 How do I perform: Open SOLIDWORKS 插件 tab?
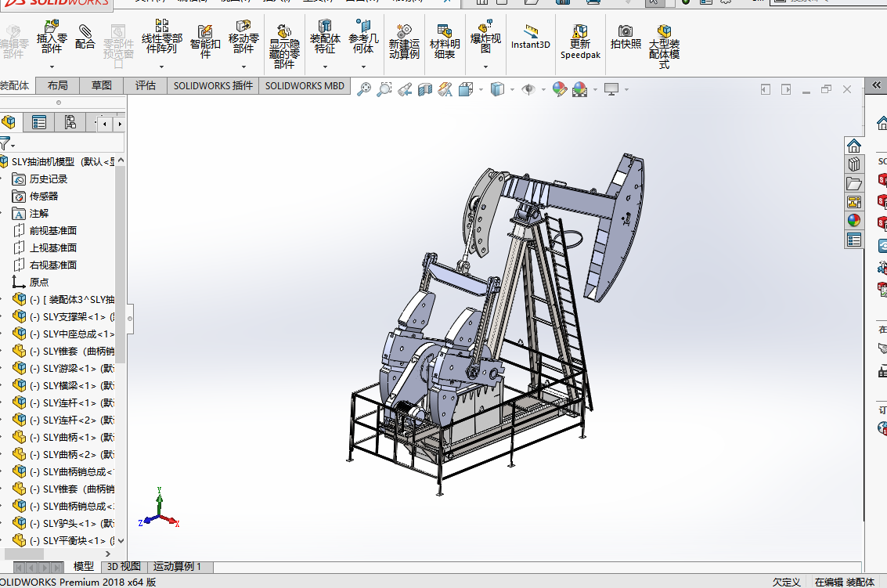[213, 85]
